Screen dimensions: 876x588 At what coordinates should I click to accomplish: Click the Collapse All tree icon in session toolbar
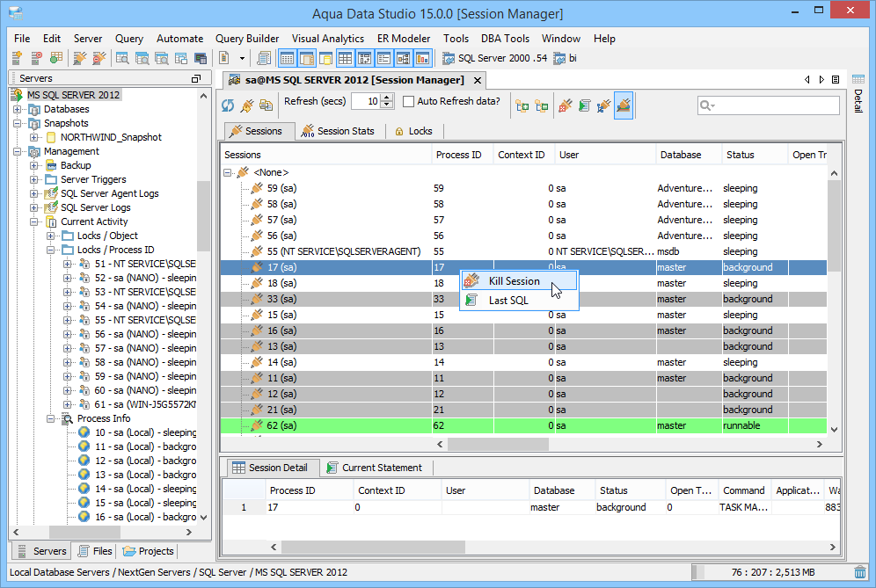point(542,105)
